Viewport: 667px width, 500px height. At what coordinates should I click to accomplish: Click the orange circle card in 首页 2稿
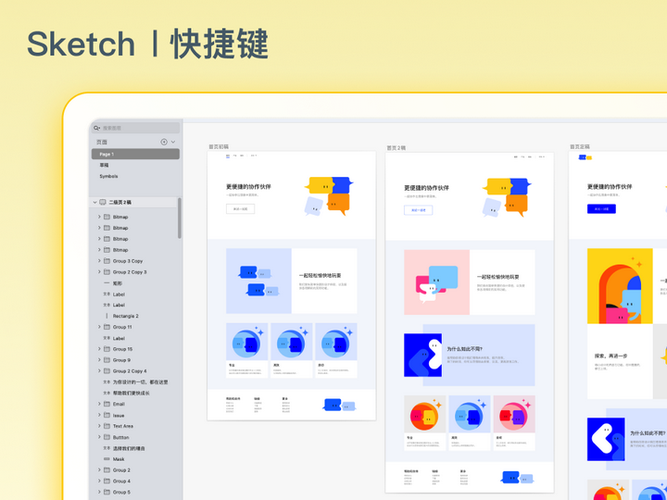click(x=425, y=423)
